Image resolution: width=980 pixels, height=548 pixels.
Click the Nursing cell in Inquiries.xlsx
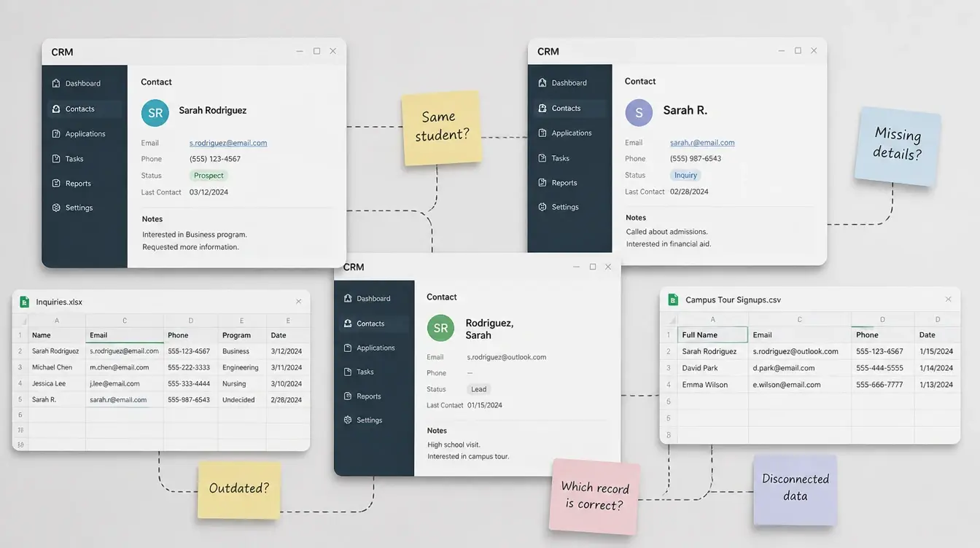click(x=242, y=383)
